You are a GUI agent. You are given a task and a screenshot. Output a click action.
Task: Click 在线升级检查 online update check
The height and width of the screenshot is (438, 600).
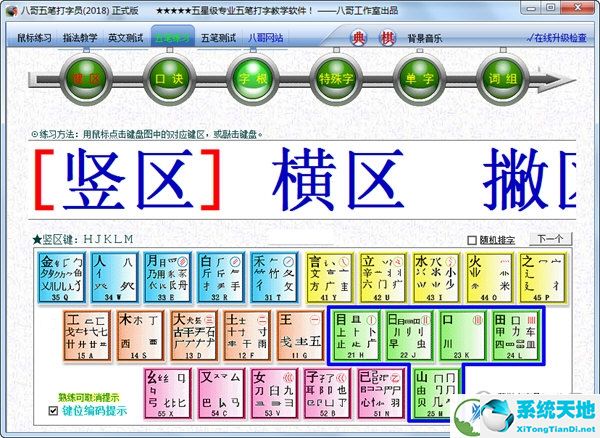[557, 38]
